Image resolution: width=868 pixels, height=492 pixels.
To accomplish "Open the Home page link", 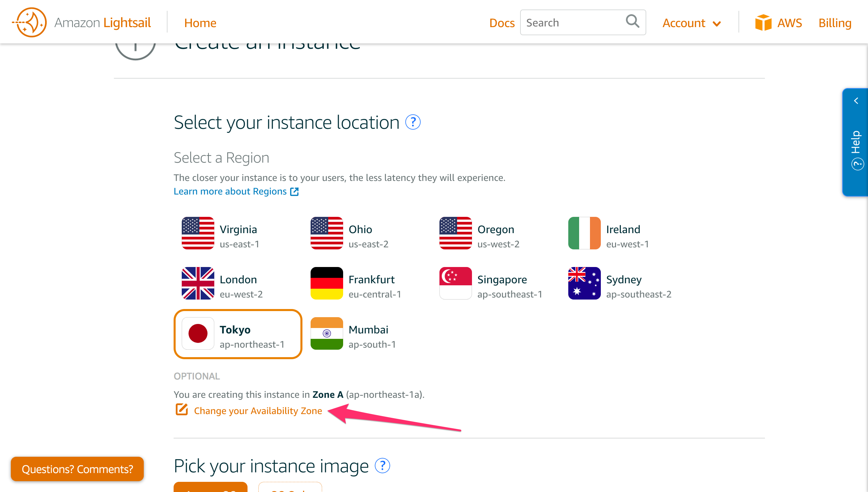I will (x=200, y=23).
